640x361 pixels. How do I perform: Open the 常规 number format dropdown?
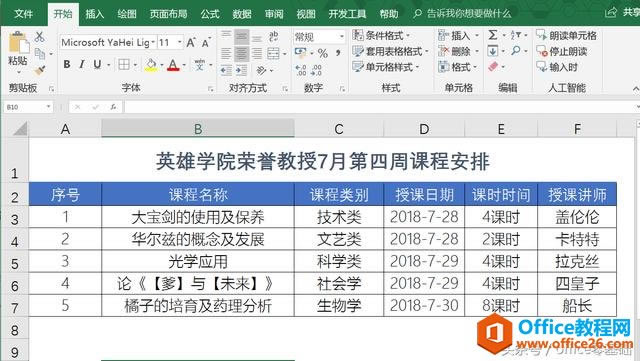tap(342, 37)
